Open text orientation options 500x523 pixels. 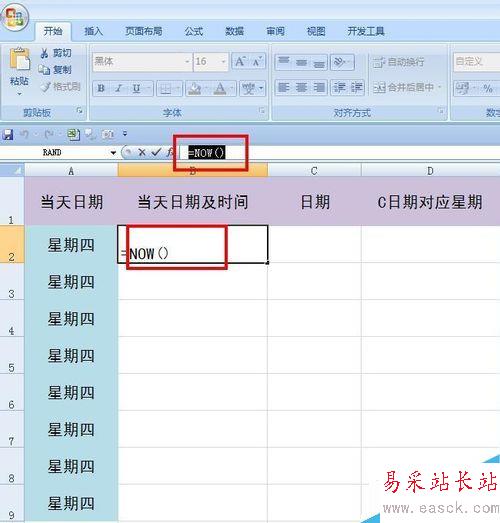click(342, 62)
